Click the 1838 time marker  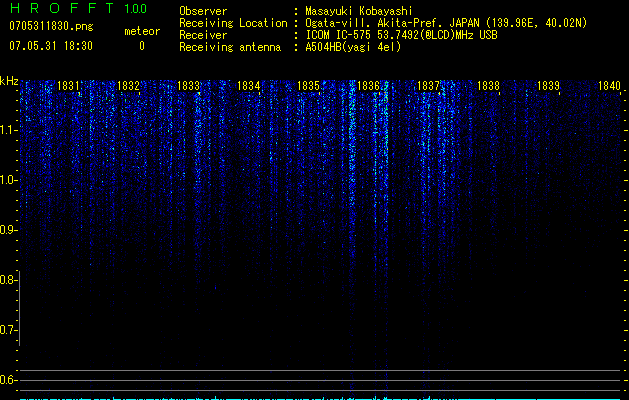pyautogui.click(x=488, y=86)
